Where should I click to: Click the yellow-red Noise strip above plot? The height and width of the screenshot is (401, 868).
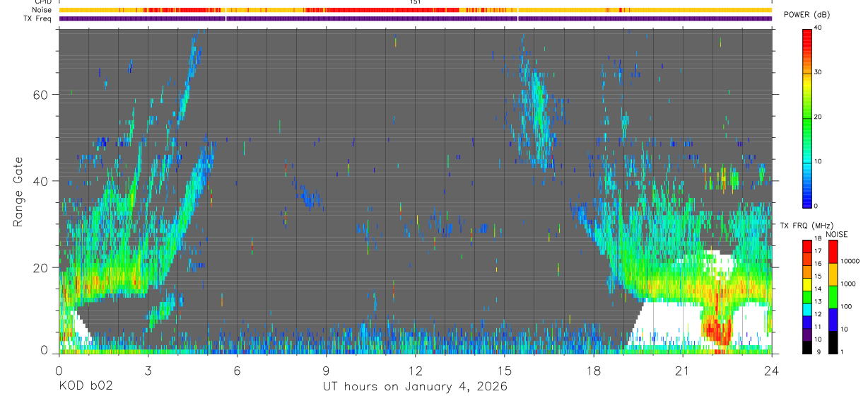click(x=416, y=10)
